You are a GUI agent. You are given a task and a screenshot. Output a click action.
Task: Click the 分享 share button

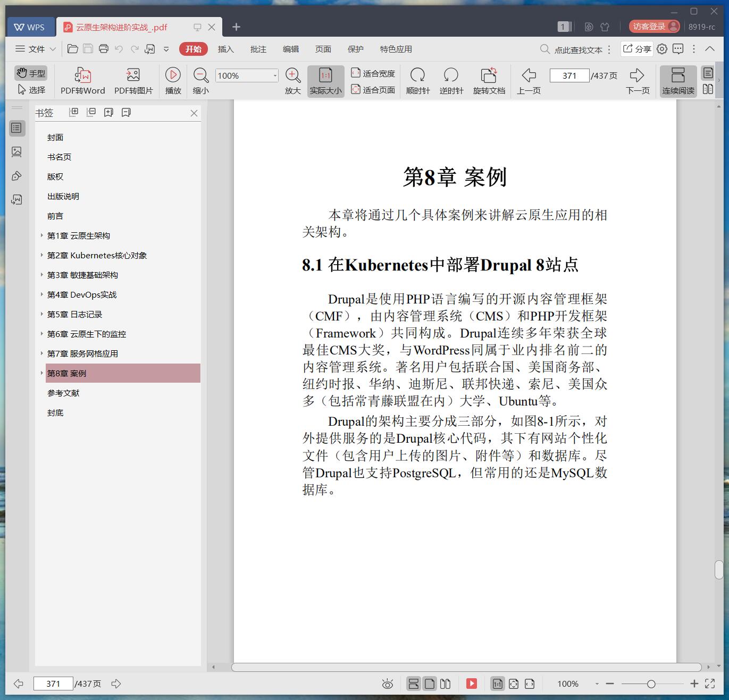[637, 49]
